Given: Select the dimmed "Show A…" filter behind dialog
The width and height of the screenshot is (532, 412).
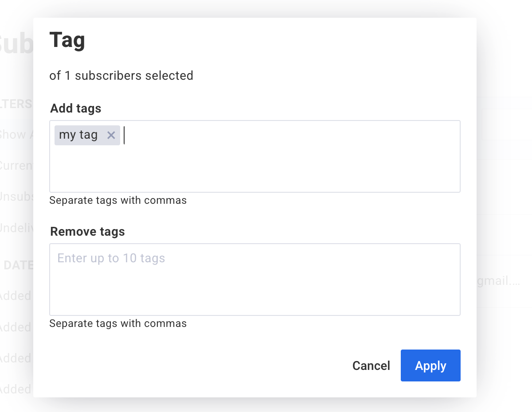Looking at the screenshot, I should pos(16,135).
